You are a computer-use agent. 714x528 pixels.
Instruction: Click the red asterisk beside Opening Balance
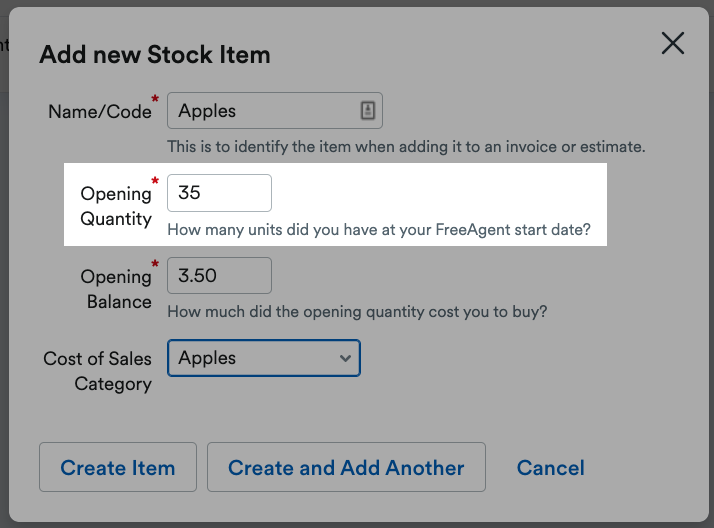coord(155,264)
